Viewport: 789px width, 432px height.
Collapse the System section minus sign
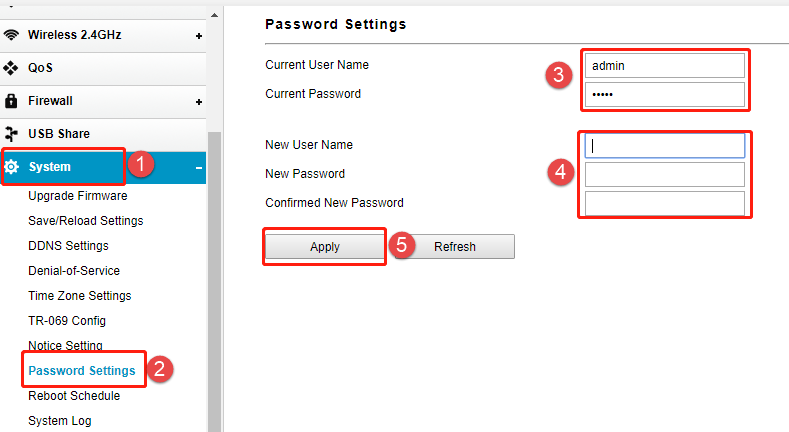(199, 168)
